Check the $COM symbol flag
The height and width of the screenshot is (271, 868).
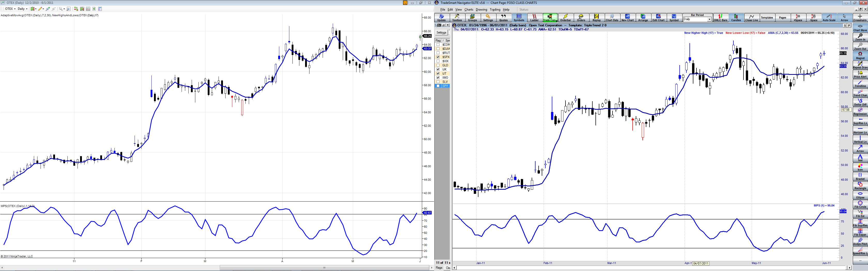pos(438,45)
